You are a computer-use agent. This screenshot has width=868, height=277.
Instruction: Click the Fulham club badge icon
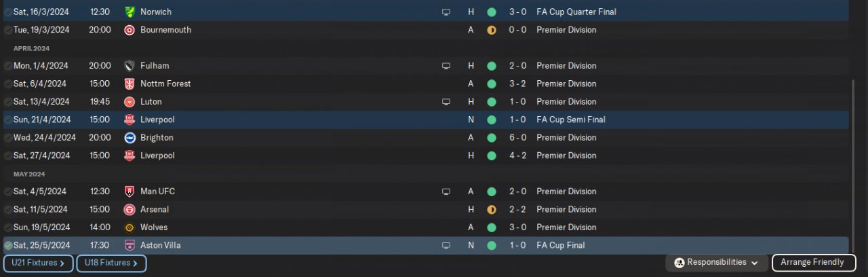130,66
